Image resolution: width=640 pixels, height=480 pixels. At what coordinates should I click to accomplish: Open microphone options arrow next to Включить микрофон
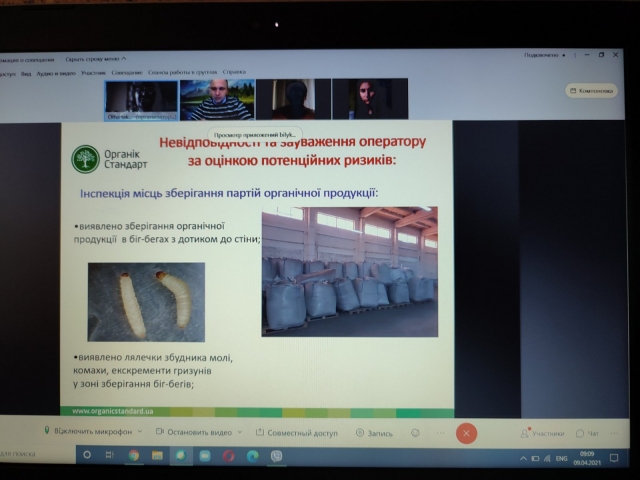[x=140, y=431]
